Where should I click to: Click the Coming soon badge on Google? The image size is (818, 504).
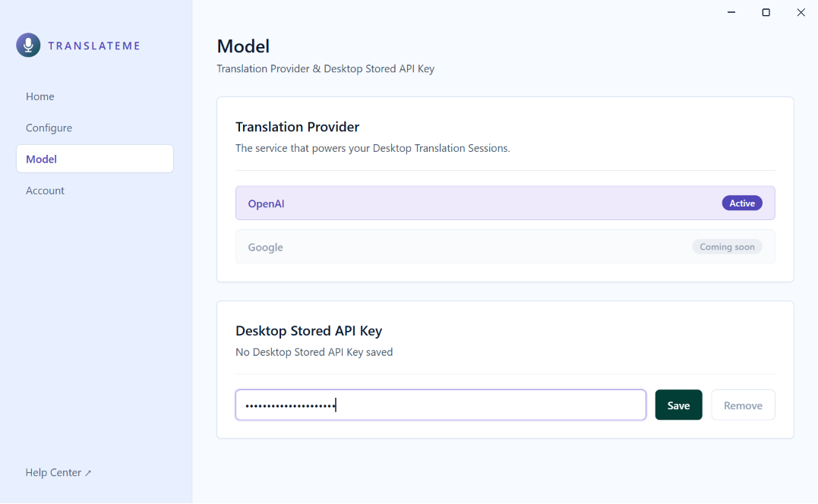pyautogui.click(x=727, y=247)
